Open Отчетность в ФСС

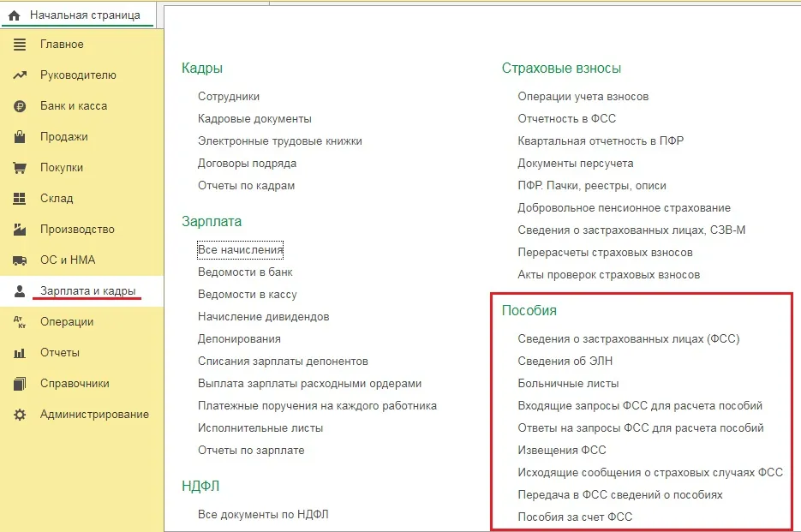click(566, 119)
